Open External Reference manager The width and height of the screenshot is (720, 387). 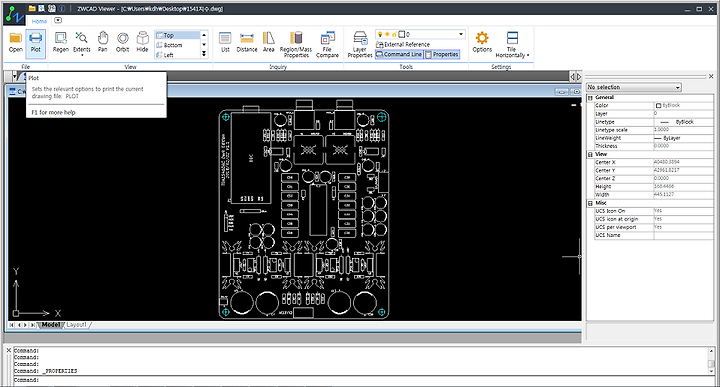(x=403, y=45)
